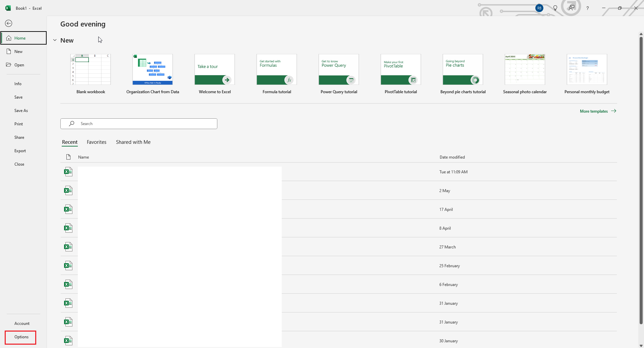644x348 pixels.
Task: Switch to the Favorites tab
Action: 96,142
